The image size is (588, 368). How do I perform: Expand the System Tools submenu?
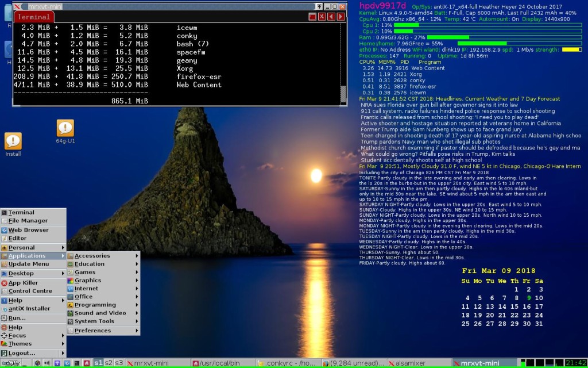tap(103, 321)
